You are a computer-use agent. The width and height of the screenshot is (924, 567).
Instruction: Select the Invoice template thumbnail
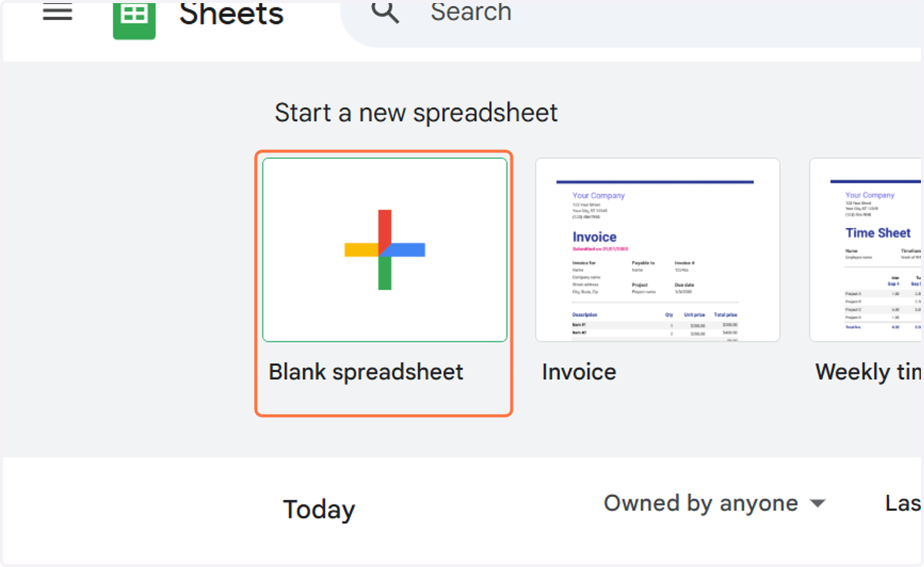click(x=658, y=250)
